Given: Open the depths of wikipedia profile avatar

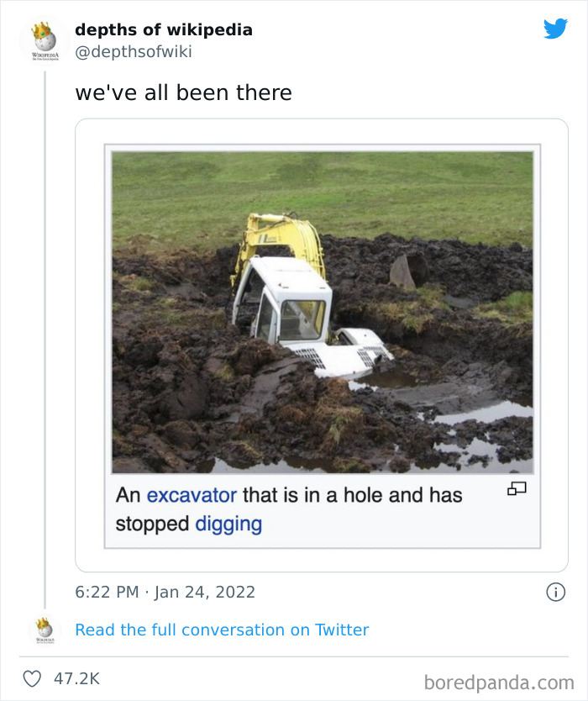Looking at the screenshot, I should (x=44, y=40).
